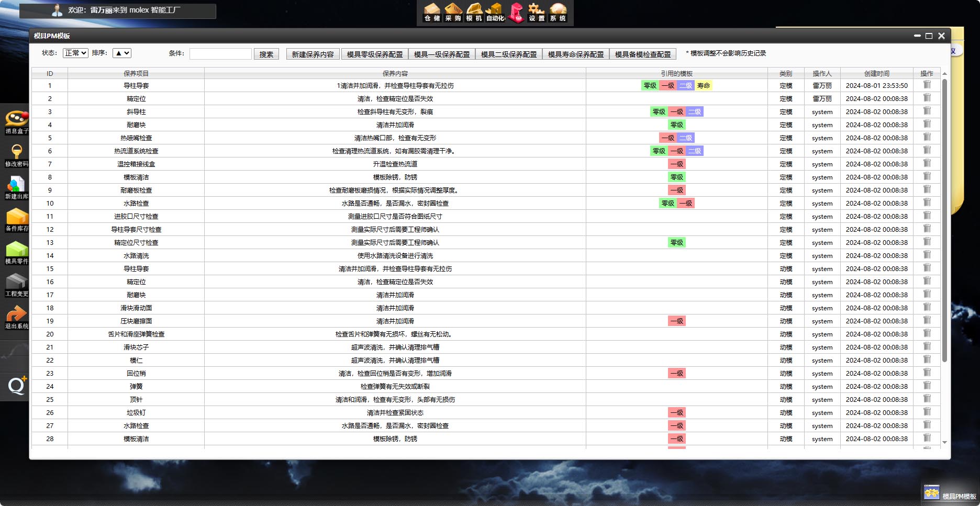This screenshot has height=506, width=980.
Task: Open the 备件库存 orange box icon
Action: coord(17,219)
